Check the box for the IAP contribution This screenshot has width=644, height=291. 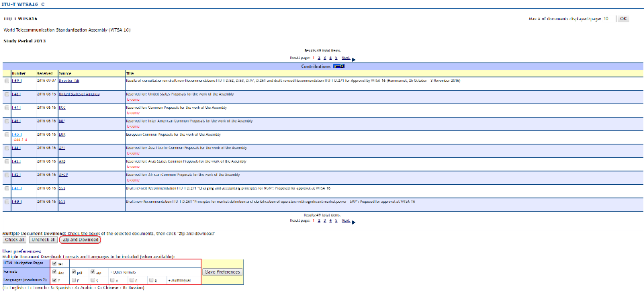click(7, 121)
